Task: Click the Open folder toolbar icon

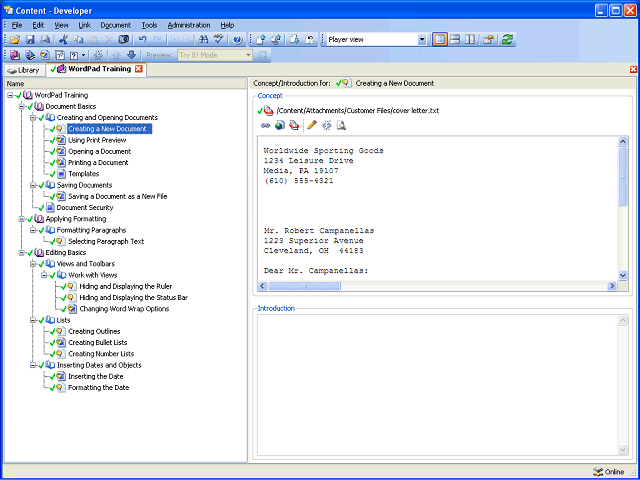Action: 15,40
